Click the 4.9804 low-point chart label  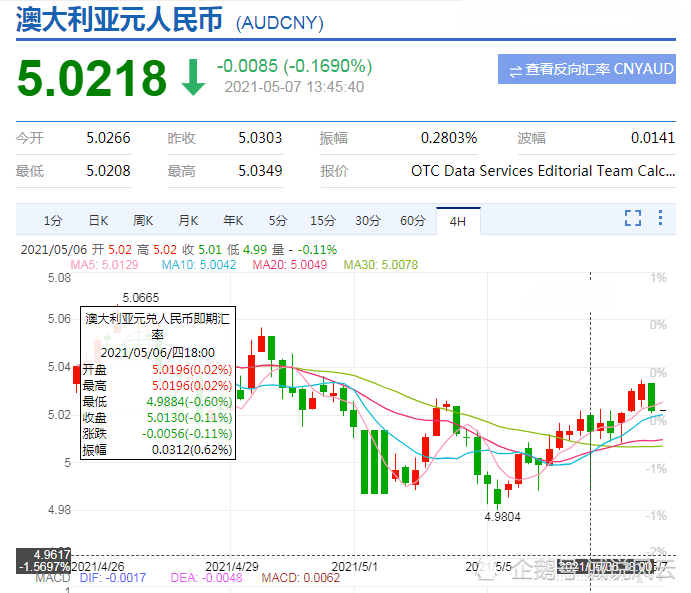pyautogui.click(x=502, y=517)
